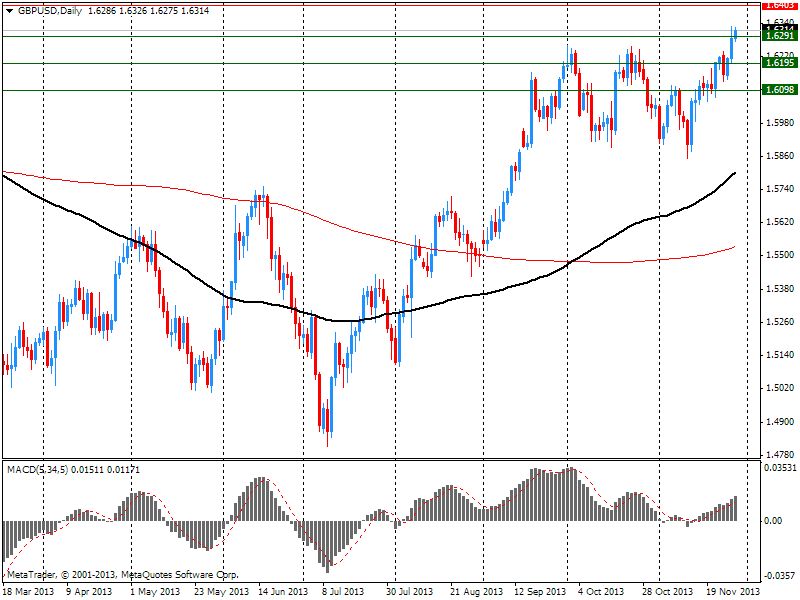Click the 19 Nov 2013 date label

730,591
